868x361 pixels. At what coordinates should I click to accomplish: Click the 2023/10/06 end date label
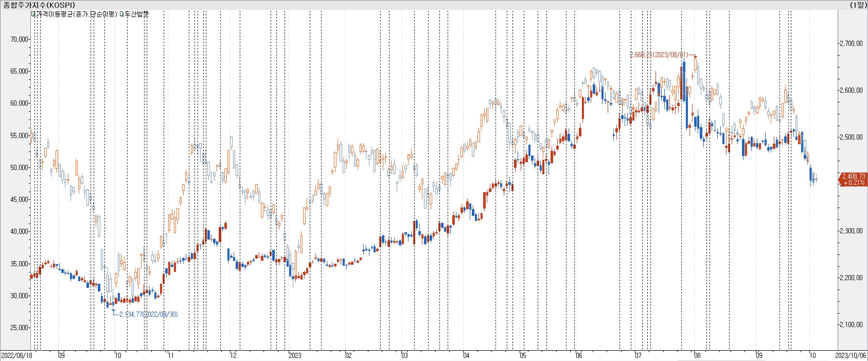click(x=850, y=355)
